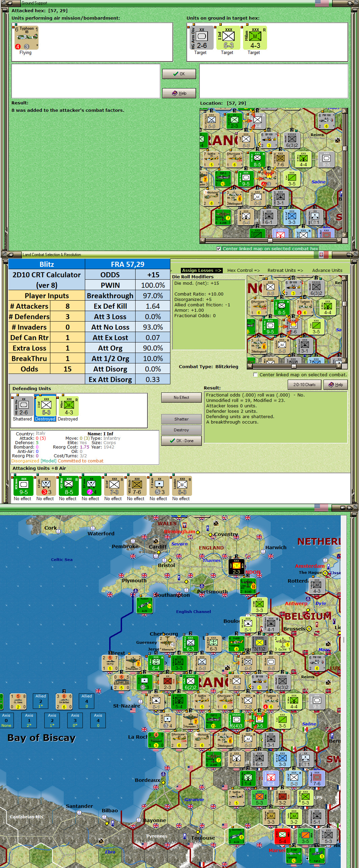Click Ground Support map horizontal scroll thumb

coord(270,241)
